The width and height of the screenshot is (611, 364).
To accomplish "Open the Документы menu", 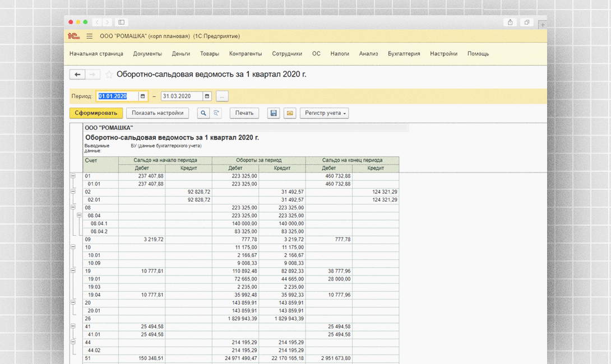I will (x=147, y=54).
